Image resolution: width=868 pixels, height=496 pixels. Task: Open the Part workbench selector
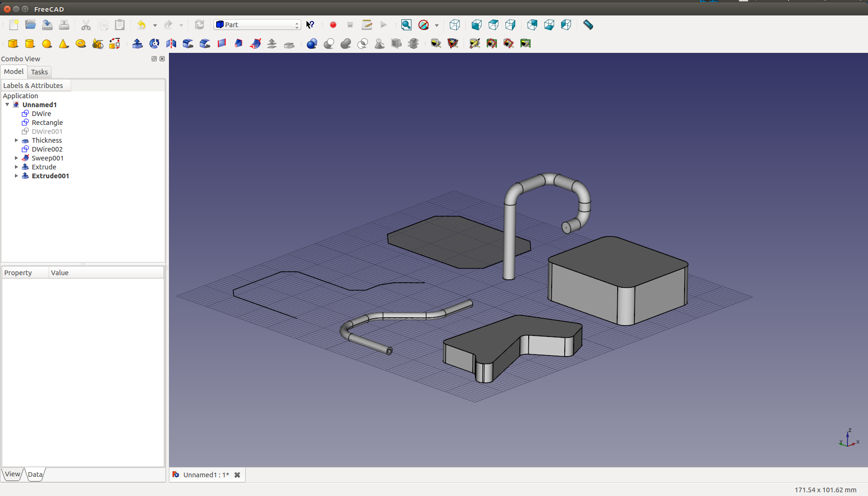[x=257, y=25]
